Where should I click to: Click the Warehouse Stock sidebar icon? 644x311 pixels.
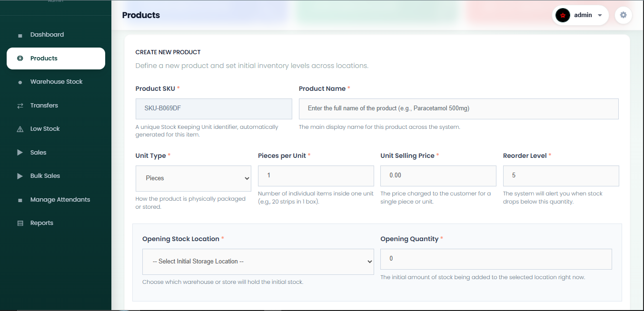pyautogui.click(x=20, y=82)
